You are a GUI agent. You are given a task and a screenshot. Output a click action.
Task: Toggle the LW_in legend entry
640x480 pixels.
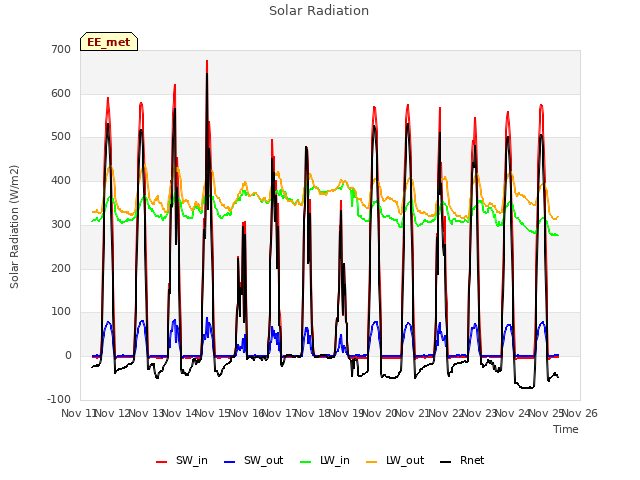[325, 460]
